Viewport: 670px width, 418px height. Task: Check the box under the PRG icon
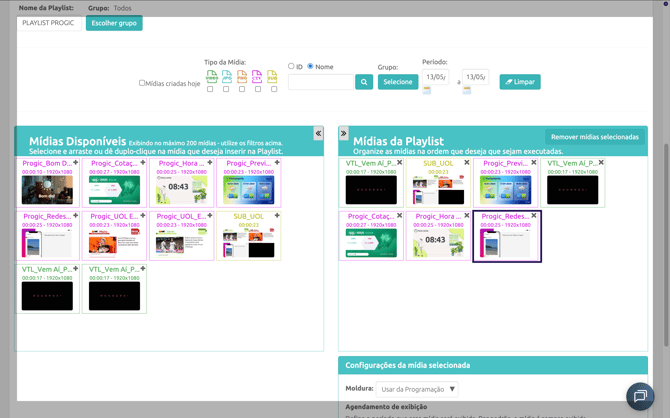click(242, 89)
